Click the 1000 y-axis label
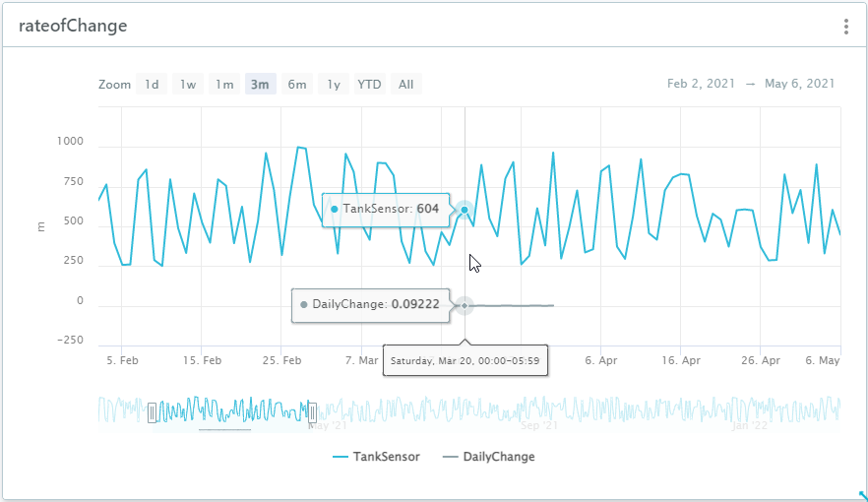 (70, 141)
